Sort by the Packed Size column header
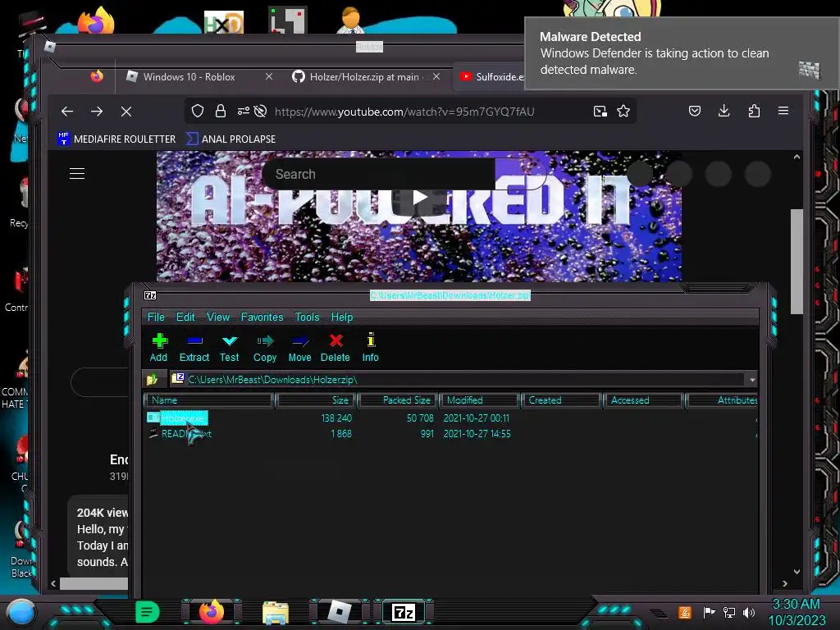This screenshot has width=840, height=630. click(398, 400)
